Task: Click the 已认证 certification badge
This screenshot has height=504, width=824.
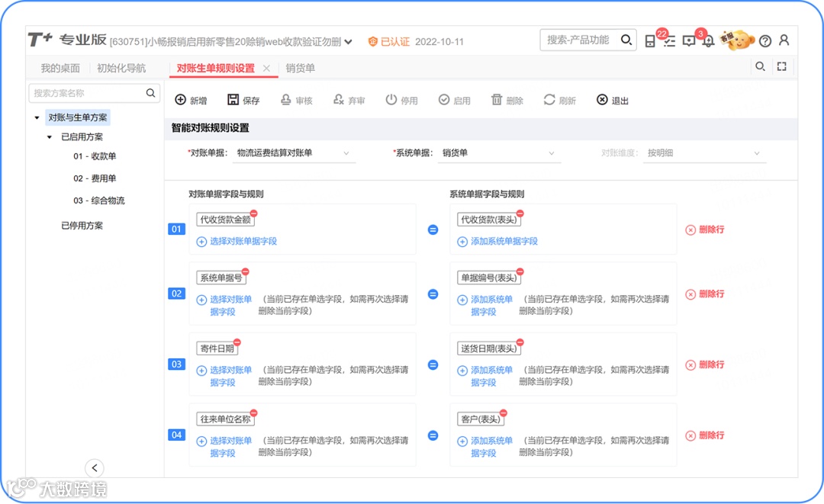Action: point(388,41)
